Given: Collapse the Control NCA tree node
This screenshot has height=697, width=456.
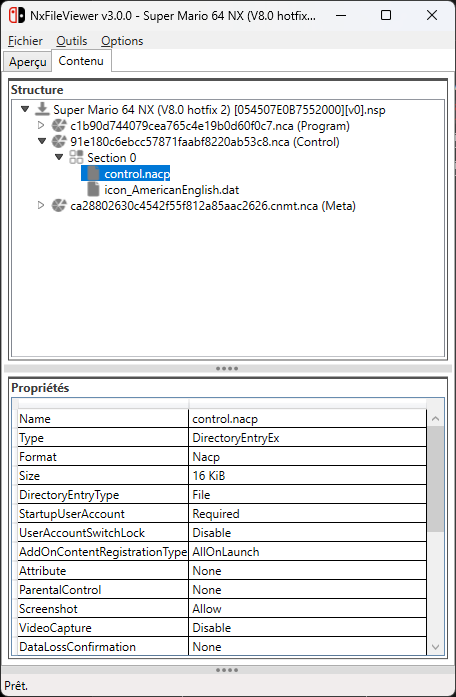Looking at the screenshot, I should (42, 141).
